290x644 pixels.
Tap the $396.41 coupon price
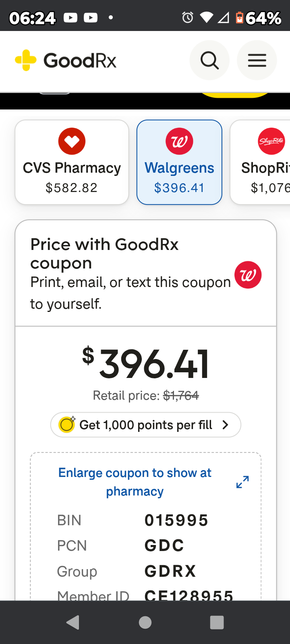146,364
